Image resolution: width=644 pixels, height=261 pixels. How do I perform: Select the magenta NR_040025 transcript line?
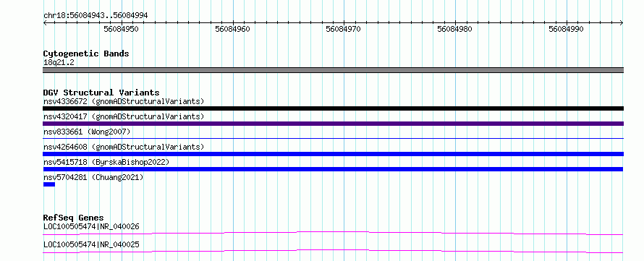pos(333,251)
